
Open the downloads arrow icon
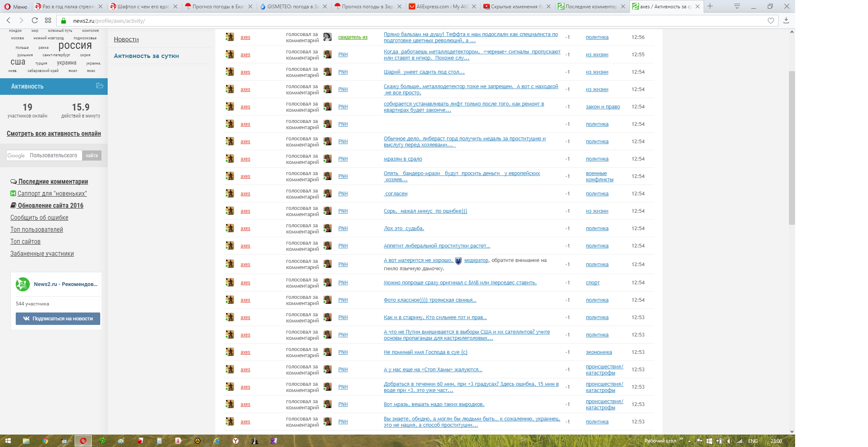(x=786, y=20)
